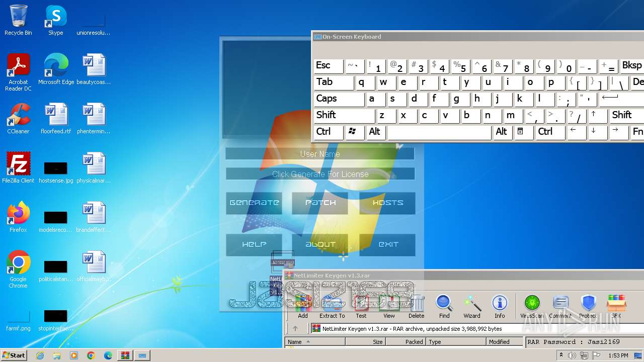Click Extract To in WinRAR toolbar
This screenshot has height=362, width=644.
pos(332,306)
